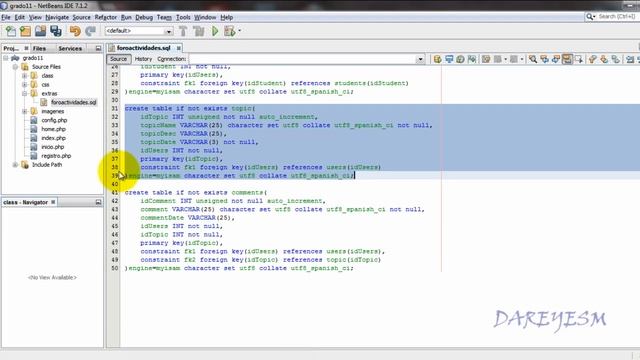The height and width of the screenshot is (360, 640).
Task: Click the Run SQL icon in editor toolbar
Action: (438, 59)
